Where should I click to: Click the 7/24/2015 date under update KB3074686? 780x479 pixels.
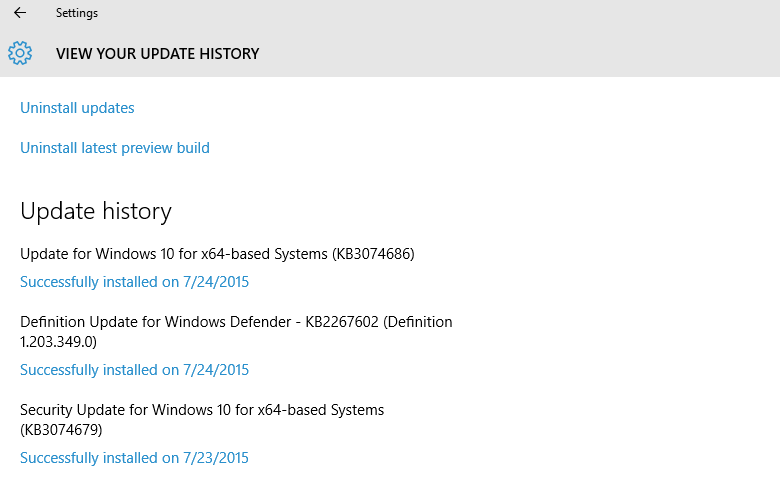click(215, 282)
